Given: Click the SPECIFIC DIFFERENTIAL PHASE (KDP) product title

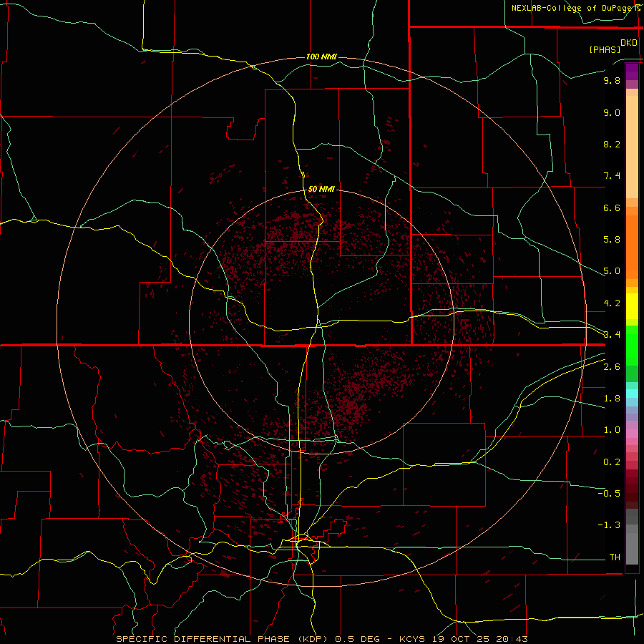Looking at the screenshot, I should pos(223,639).
